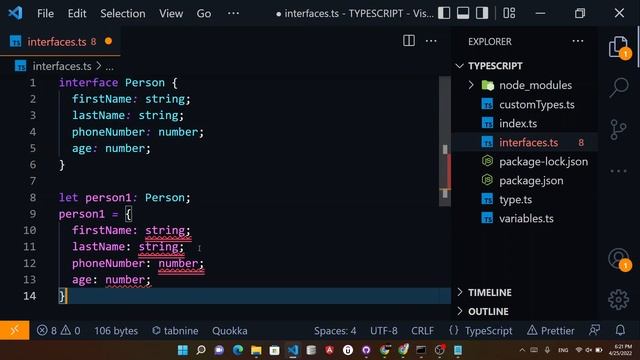Toggle the bottom panel layout icon
Image resolution: width=640 pixels, height=360 pixels.
(463, 13)
